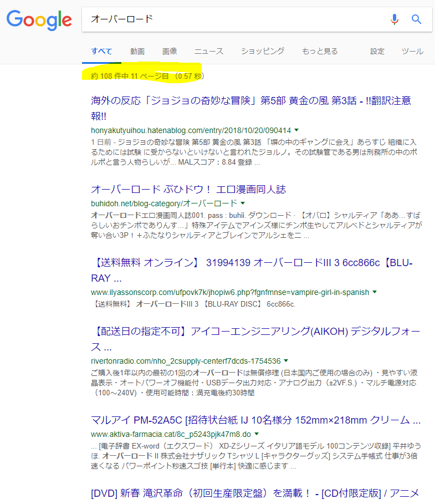
Task: Click snippet mentioning USBデータ出力対応
Action: click(254, 383)
